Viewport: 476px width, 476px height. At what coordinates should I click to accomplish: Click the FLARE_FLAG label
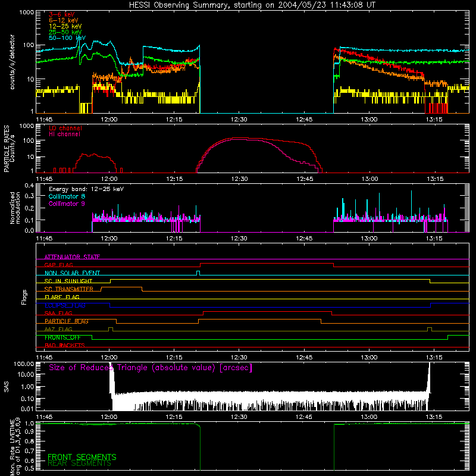[x=62, y=297]
